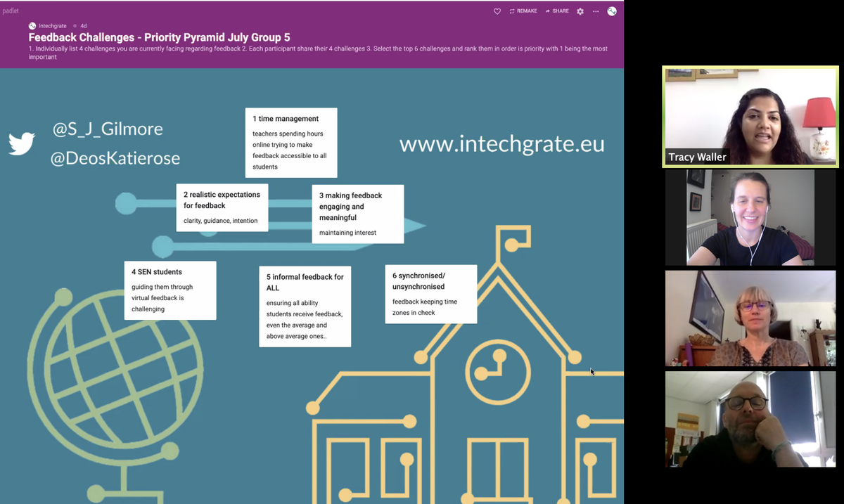Click the '4d' posted-time label
The height and width of the screenshot is (504, 844).
click(x=83, y=26)
